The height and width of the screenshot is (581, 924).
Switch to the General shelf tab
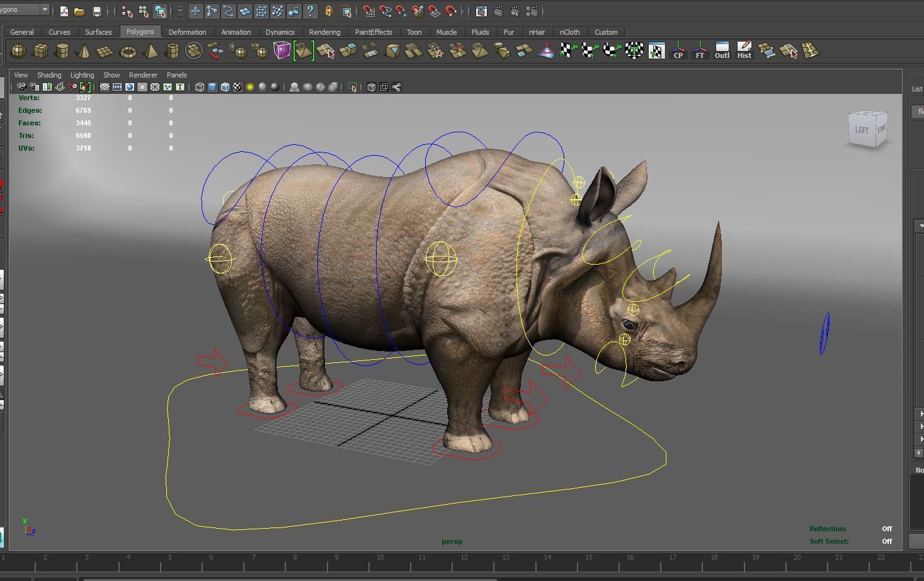click(x=22, y=32)
